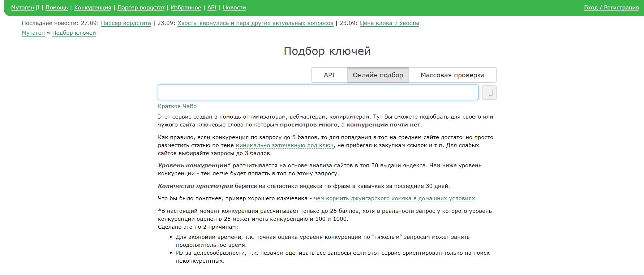Click bold phrase конкуренции почти нет
644x275 pixels.
tap(383, 125)
